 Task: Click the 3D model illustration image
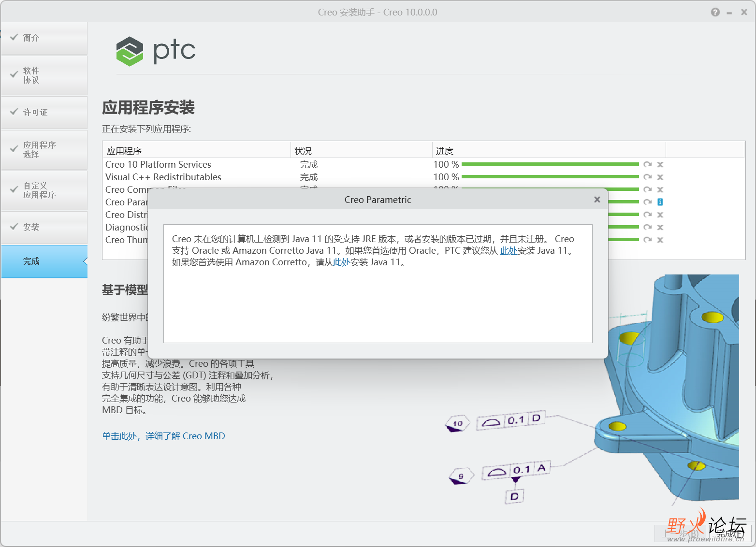pos(672,389)
